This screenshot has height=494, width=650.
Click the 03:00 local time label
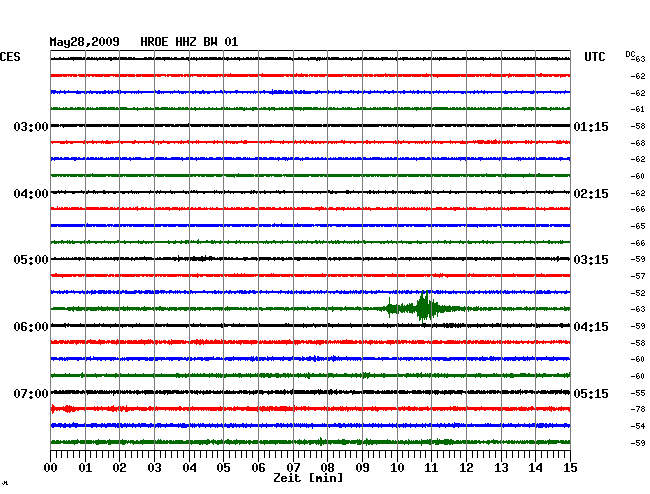(x=31, y=126)
